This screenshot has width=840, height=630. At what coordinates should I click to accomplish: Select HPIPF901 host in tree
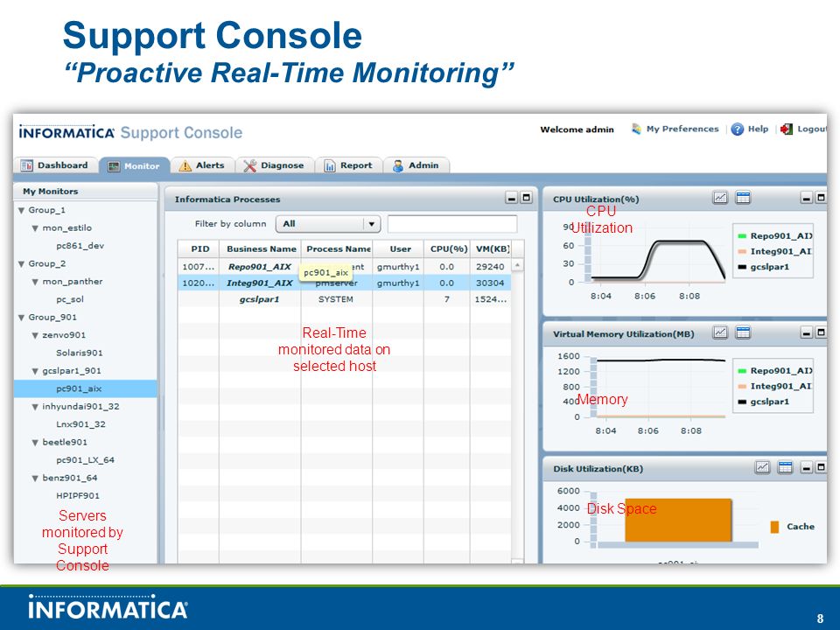pyautogui.click(x=78, y=495)
